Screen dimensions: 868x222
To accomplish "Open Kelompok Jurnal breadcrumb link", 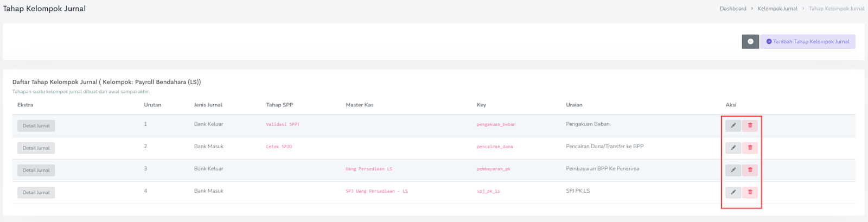I will [x=777, y=9].
